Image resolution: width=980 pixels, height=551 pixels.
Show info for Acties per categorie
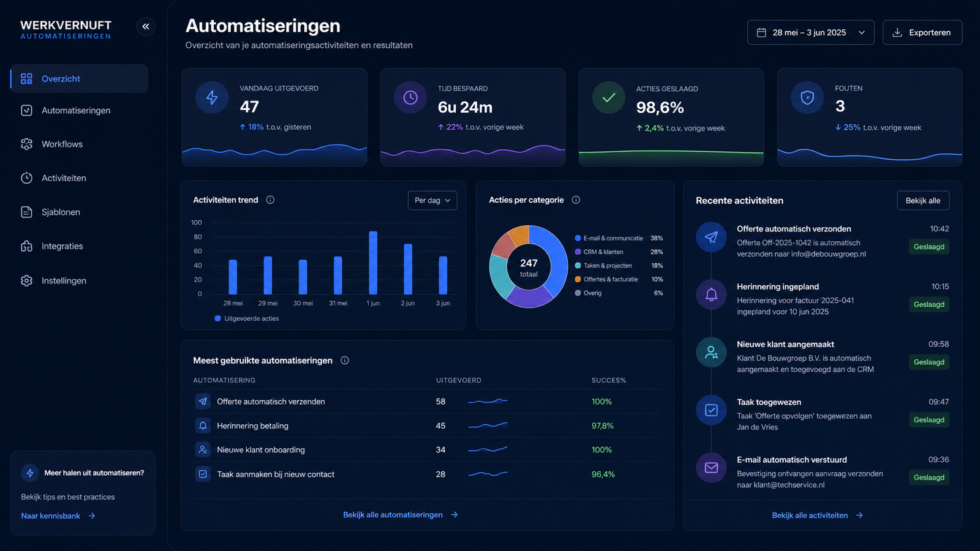[576, 200]
